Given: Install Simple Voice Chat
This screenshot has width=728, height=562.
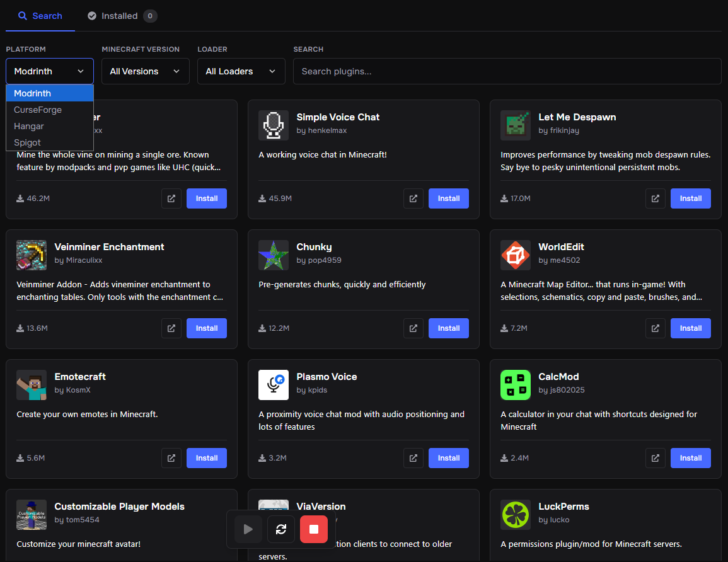Looking at the screenshot, I should tap(449, 198).
